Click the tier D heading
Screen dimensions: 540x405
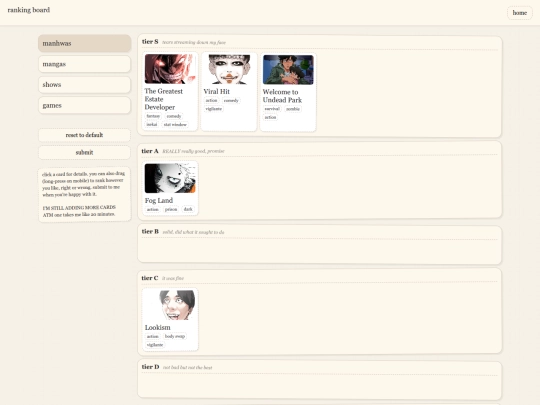click(150, 367)
